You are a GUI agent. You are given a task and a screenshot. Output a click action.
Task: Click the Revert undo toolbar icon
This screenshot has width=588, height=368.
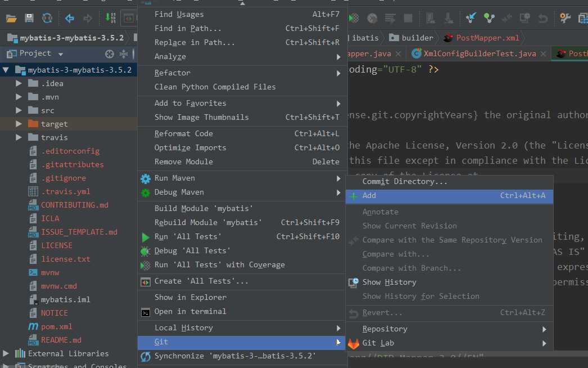click(x=542, y=18)
